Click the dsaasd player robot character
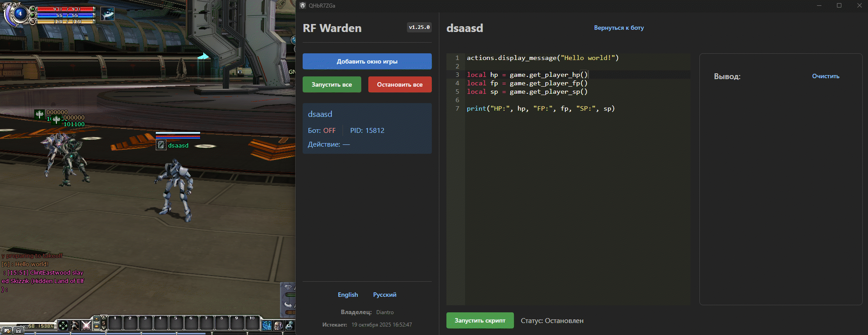Screen dimensions: 868x335 click(x=176, y=191)
